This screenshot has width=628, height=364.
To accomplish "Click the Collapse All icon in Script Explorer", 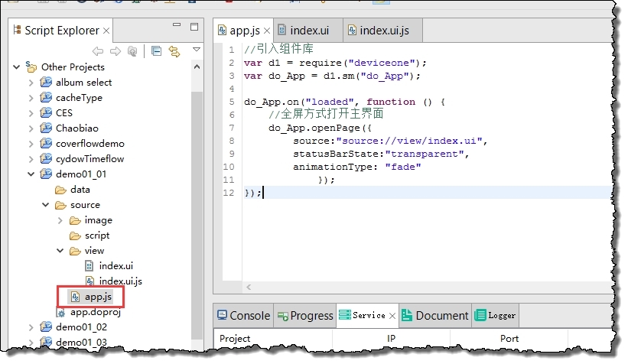I will click(156, 51).
